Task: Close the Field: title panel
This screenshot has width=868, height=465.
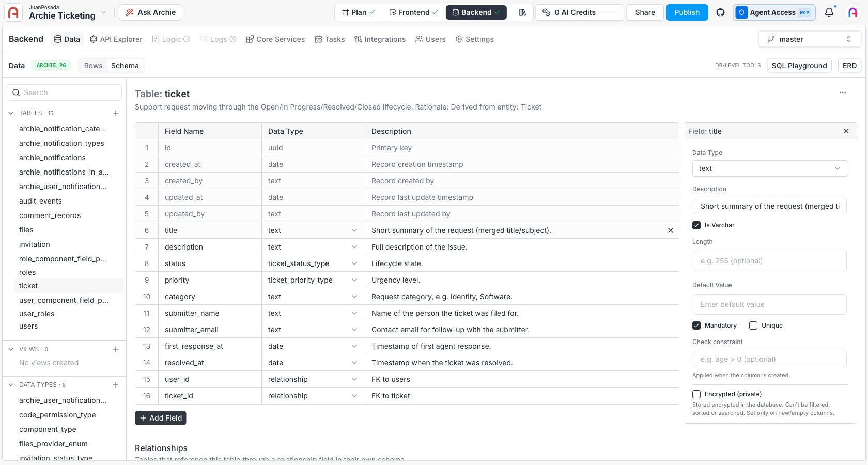Action: pos(846,131)
